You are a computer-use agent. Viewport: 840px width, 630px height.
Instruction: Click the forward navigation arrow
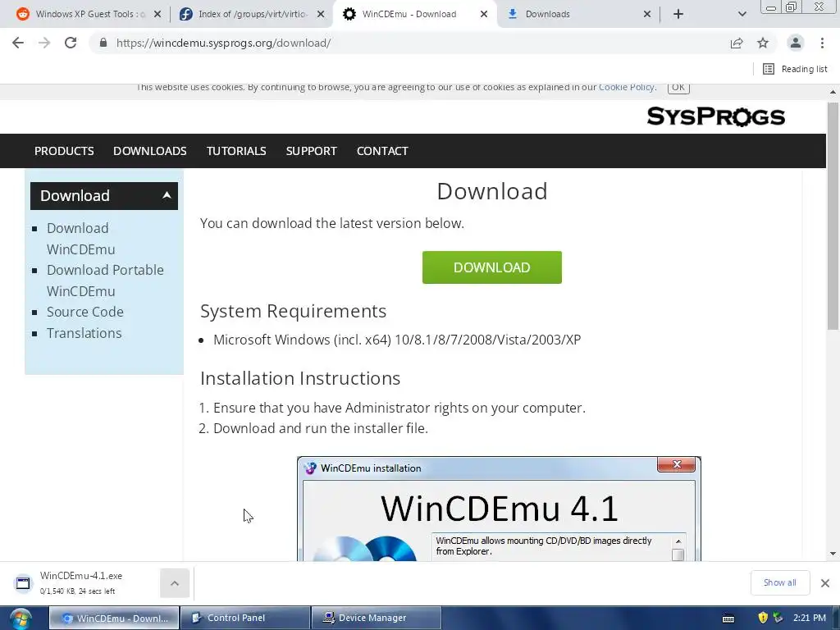44,43
